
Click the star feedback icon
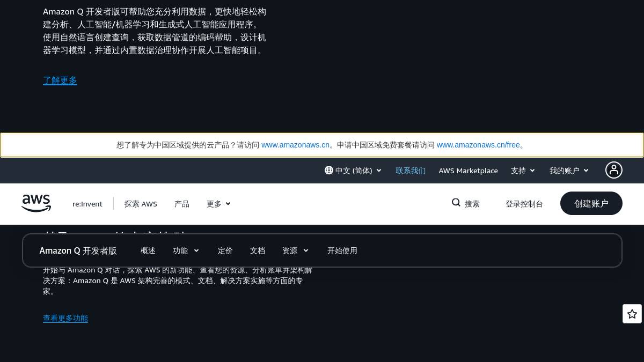pyautogui.click(x=632, y=314)
